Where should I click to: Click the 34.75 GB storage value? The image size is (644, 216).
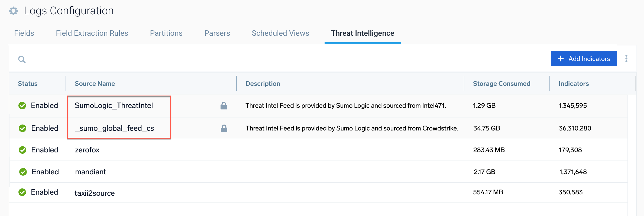tap(487, 128)
